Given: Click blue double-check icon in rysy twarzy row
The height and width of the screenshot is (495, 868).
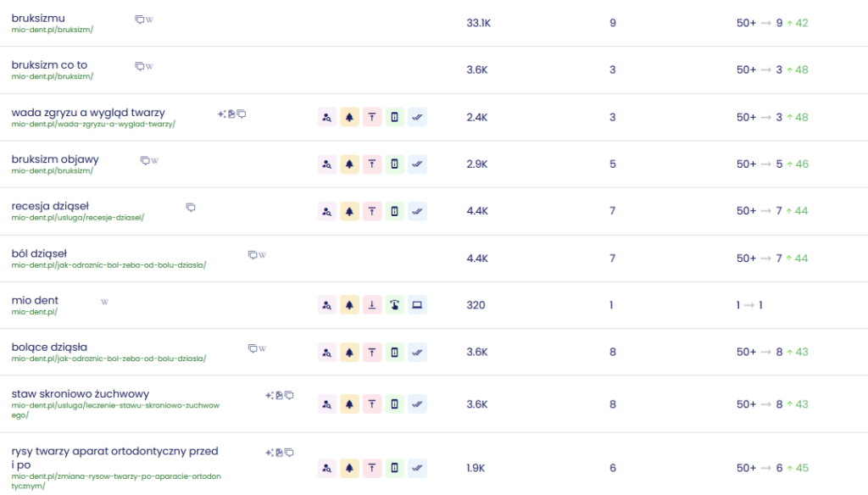Looking at the screenshot, I should 417,468.
